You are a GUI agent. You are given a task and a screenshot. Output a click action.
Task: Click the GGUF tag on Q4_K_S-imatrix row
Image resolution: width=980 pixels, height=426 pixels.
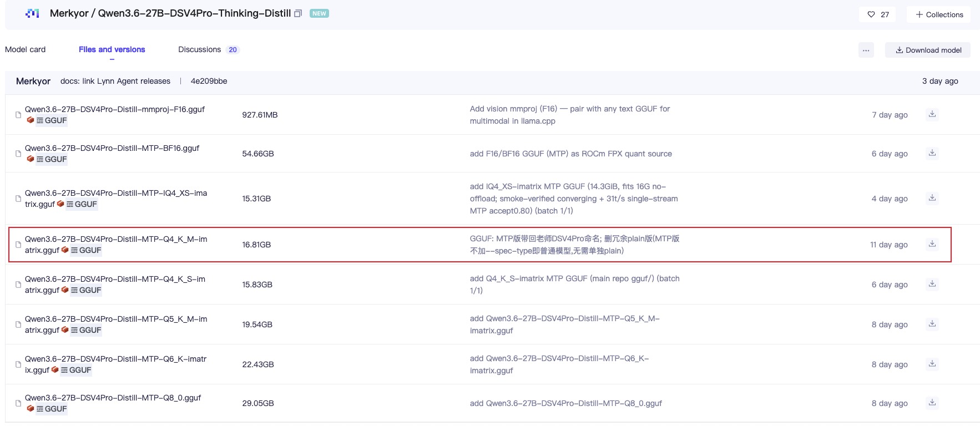86,290
